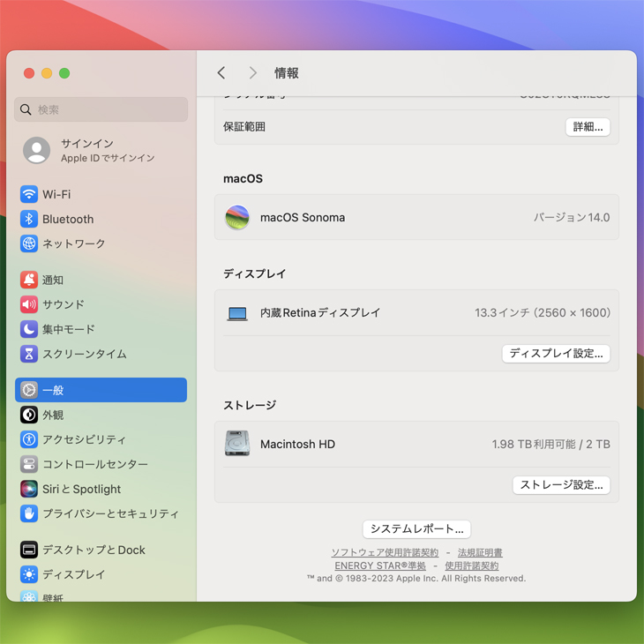
Task: Open 集中モード moon icon
Action: (29, 329)
